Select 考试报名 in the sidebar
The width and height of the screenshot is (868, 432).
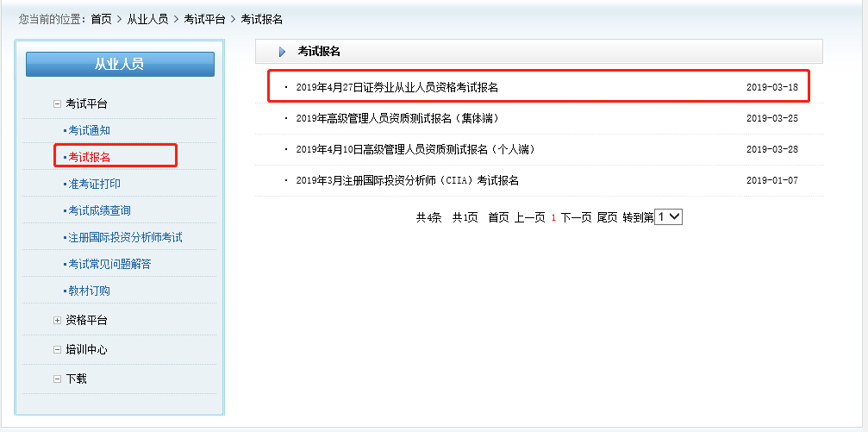coord(89,157)
